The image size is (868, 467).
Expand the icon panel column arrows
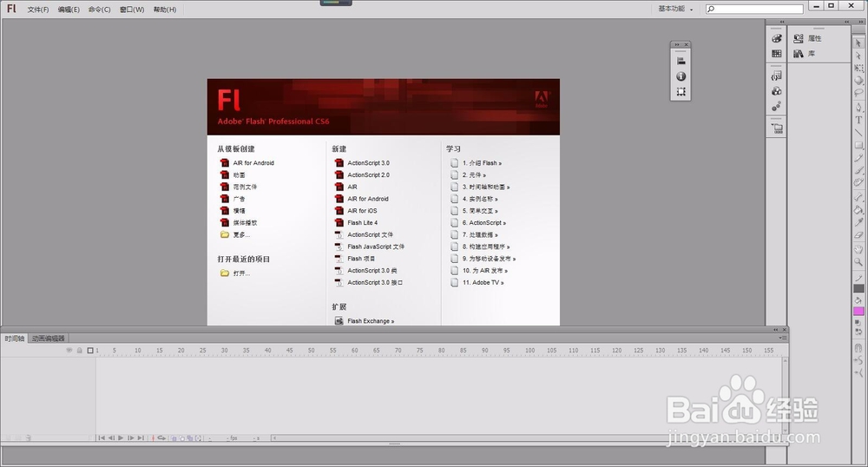(782, 22)
